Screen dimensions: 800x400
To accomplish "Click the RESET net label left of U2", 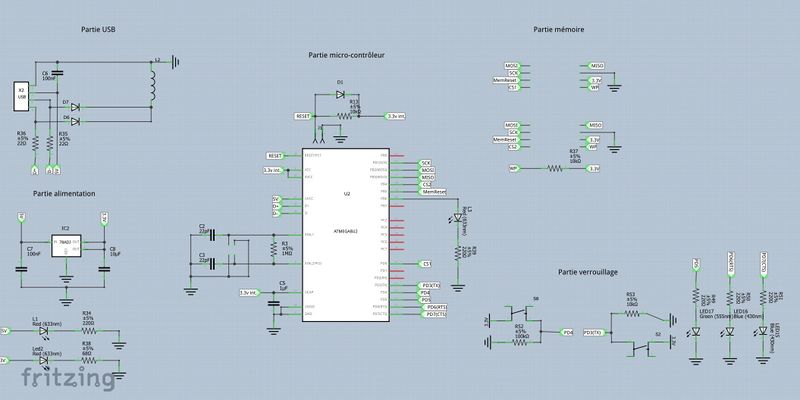I will (276, 156).
